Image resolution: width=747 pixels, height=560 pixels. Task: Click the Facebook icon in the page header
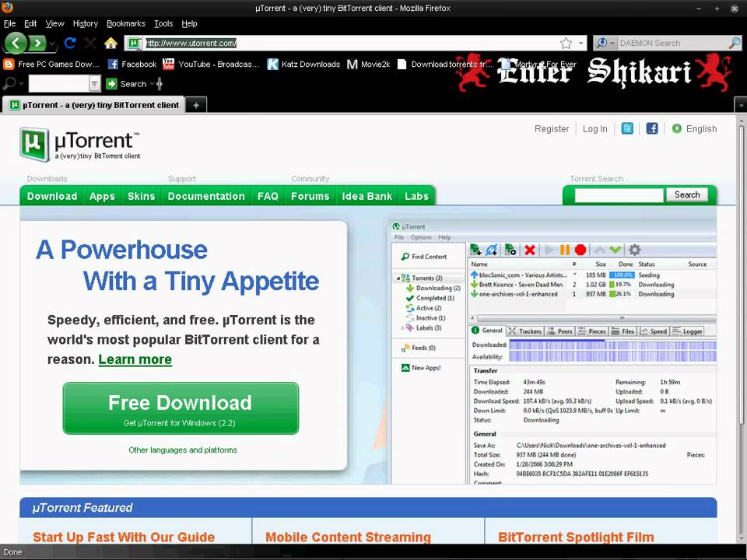[652, 128]
